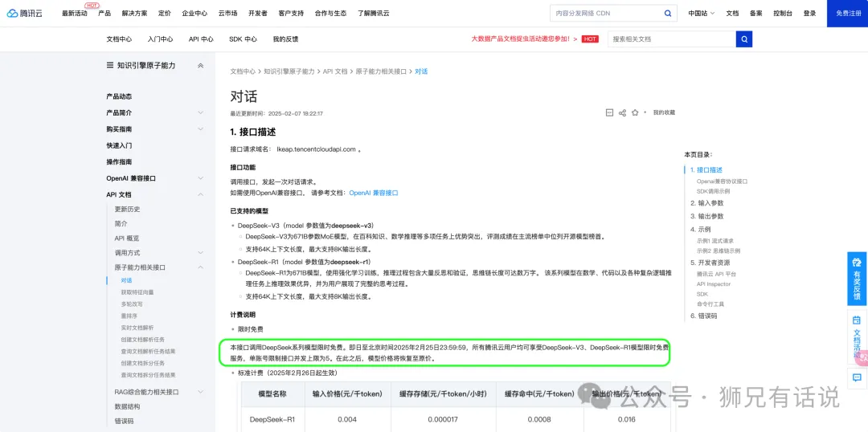
Task: Select 获取特征向量 in sidebar
Action: 137,292
